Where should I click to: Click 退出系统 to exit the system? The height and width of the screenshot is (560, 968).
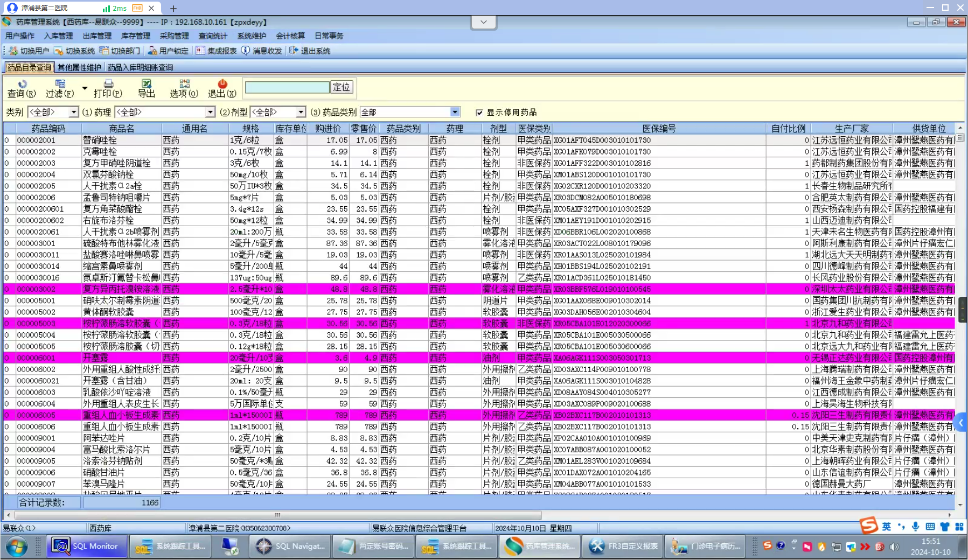[310, 51]
